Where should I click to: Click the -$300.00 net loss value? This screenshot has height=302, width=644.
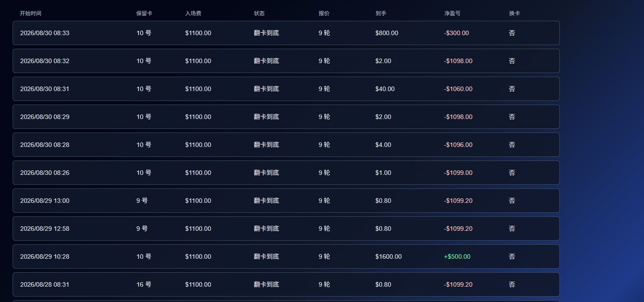pos(456,33)
